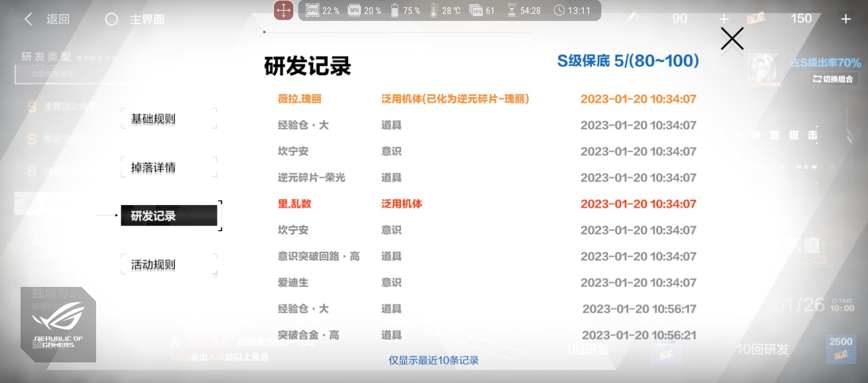The width and height of the screenshot is (868, 383).
Task: Open 活动规则 tab
Action: 169,265
